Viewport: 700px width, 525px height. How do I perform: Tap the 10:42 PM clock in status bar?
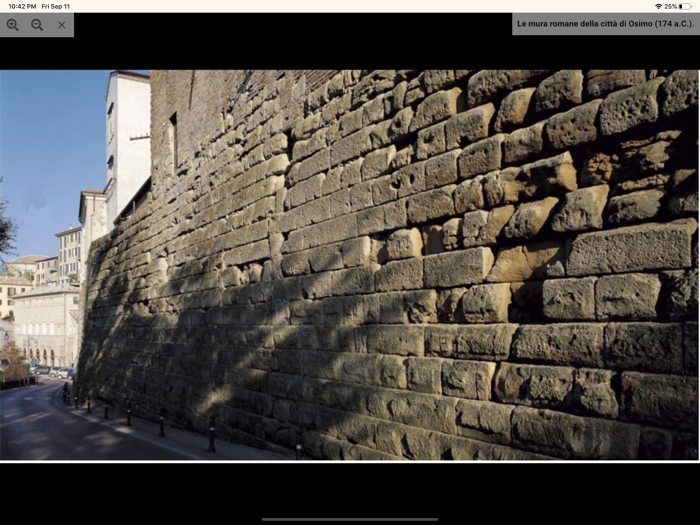coord(22,6)
